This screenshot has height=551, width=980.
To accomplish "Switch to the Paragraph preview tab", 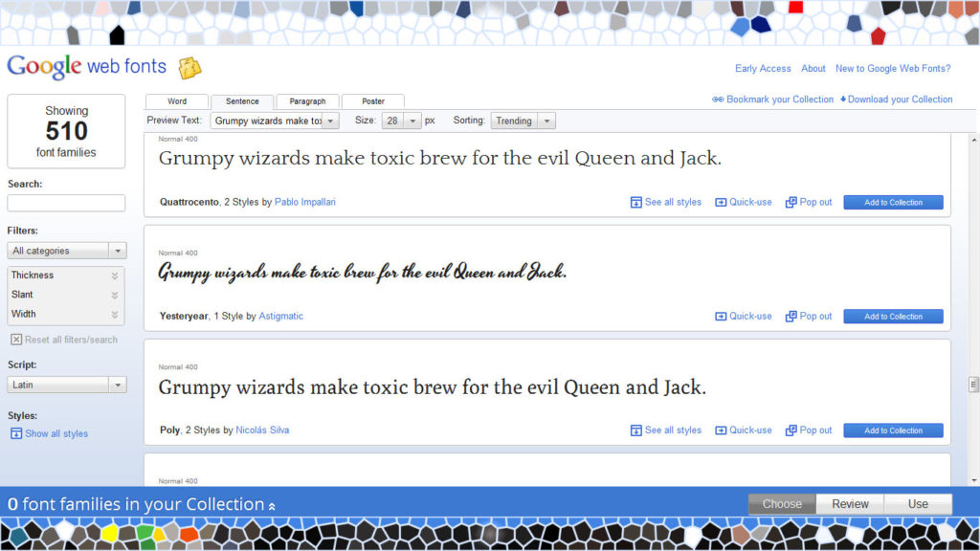I will pos(307,101).
